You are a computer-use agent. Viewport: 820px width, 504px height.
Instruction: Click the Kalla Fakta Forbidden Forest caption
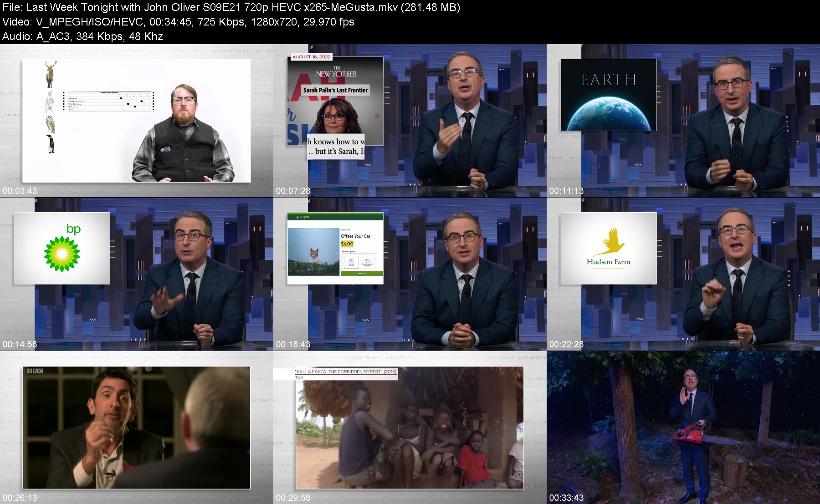[x=346, y=372]
